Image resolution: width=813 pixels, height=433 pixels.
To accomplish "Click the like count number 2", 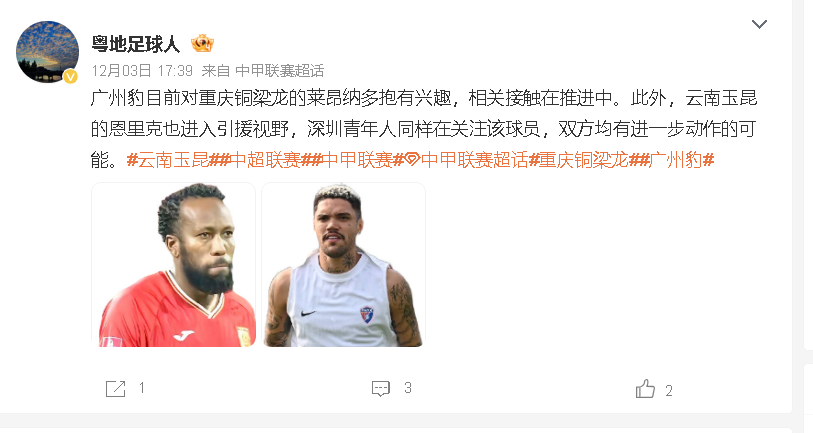I will pyautogui.click(x=669, y=390).
